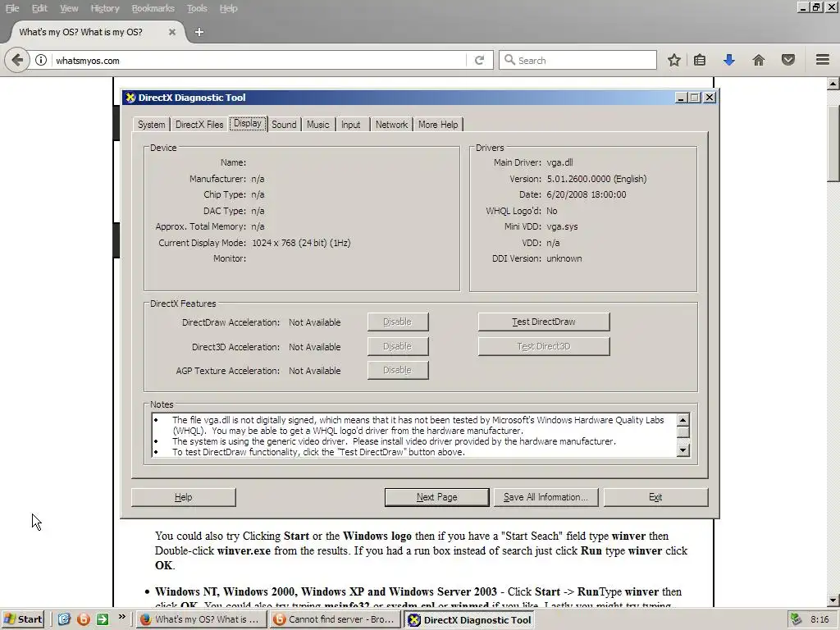This screenshot has height=630, width=840.
Task: Show your bookmarks list icon
Action: 700,60
